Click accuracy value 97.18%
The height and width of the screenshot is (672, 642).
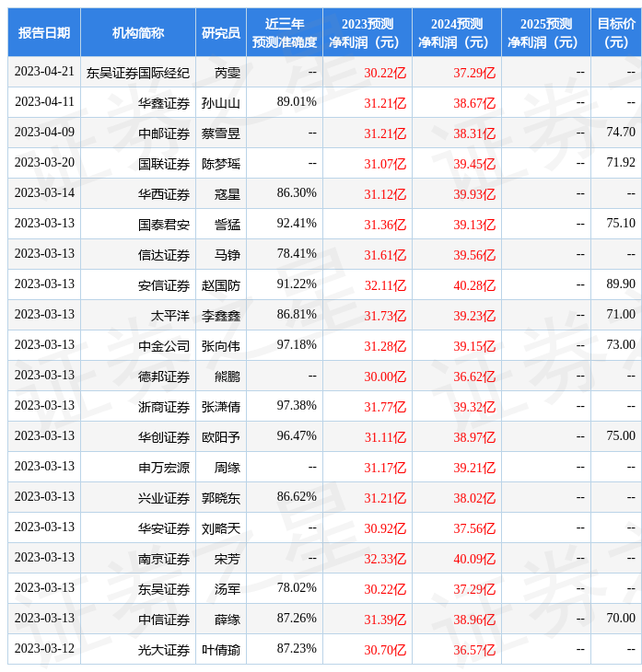tap(297, 345)
